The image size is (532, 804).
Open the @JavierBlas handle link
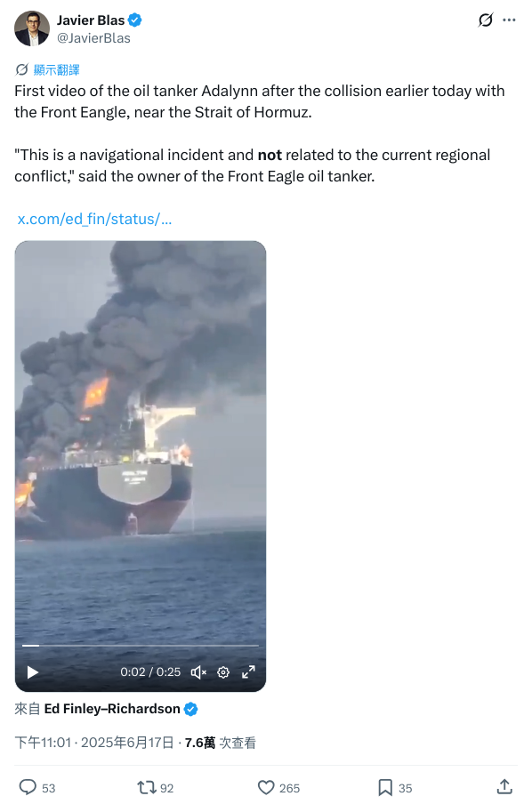[93, 38]
